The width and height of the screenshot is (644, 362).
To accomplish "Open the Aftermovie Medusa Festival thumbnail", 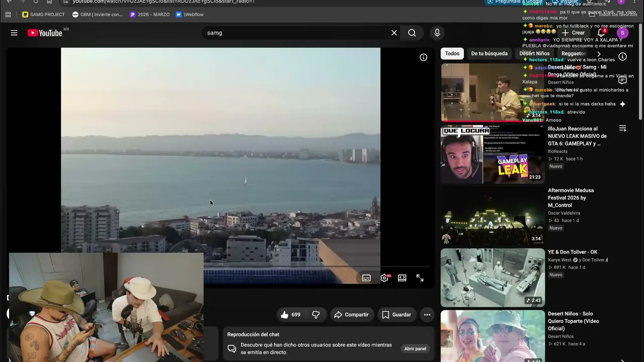I will [493, 216].
